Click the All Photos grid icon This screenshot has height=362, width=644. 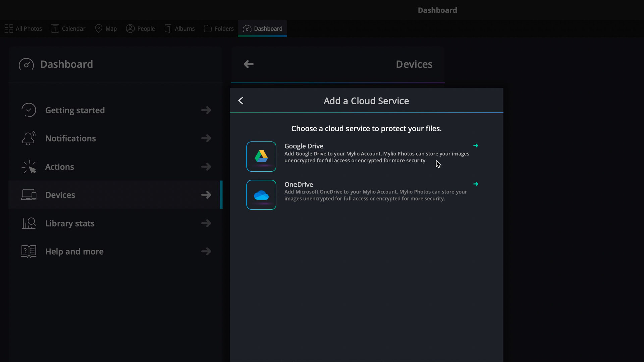click(9, 28)
